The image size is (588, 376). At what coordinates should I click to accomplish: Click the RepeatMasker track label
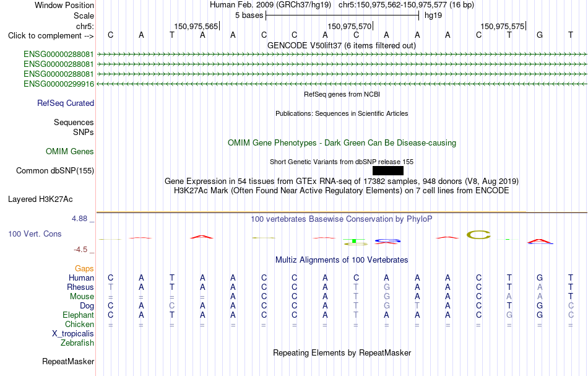pyautogui.click(x=68, y=361)
